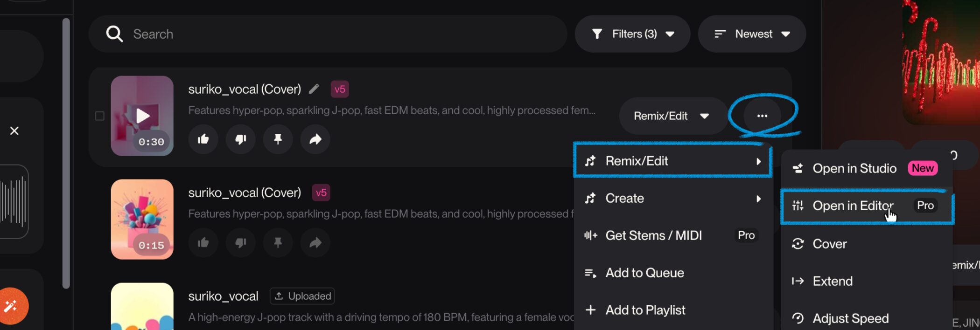The height and width of the screenshot is (330, 980).
Task: Expand the Create submenu
Action: coord(672,198)
